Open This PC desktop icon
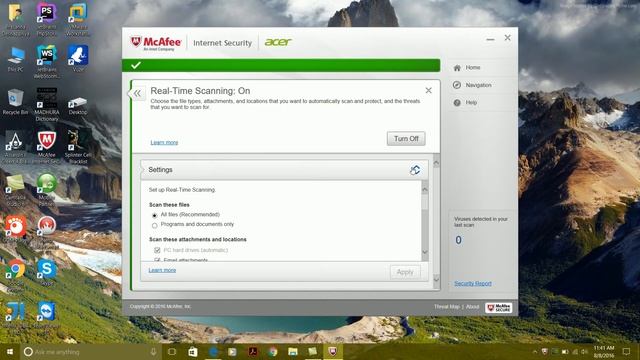 [15, 60]
